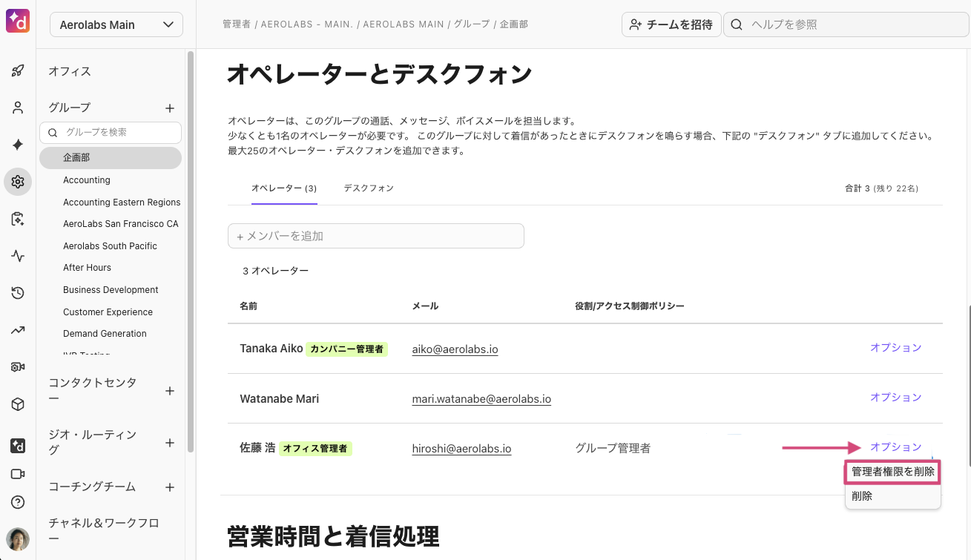Click the AI sparkle icon in left rail
The image size is (971, 560).
(x=18, y=145)
